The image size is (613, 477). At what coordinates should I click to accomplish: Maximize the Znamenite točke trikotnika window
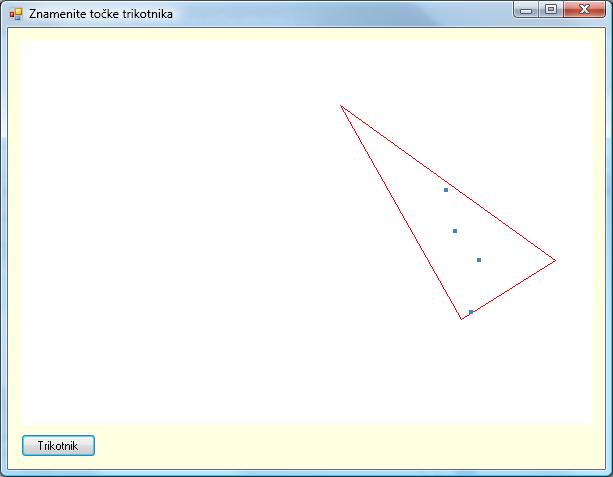tap(550, 10)
